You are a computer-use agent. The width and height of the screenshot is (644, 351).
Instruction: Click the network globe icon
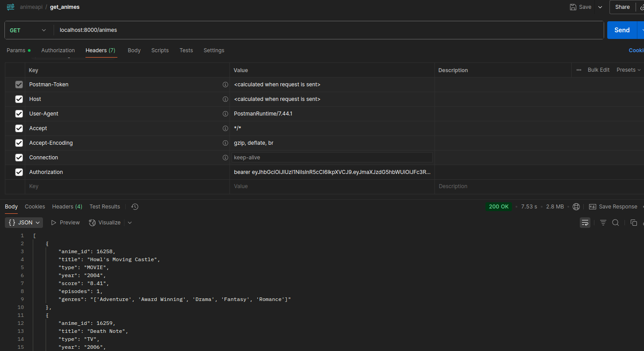click(x=576, y=207)
